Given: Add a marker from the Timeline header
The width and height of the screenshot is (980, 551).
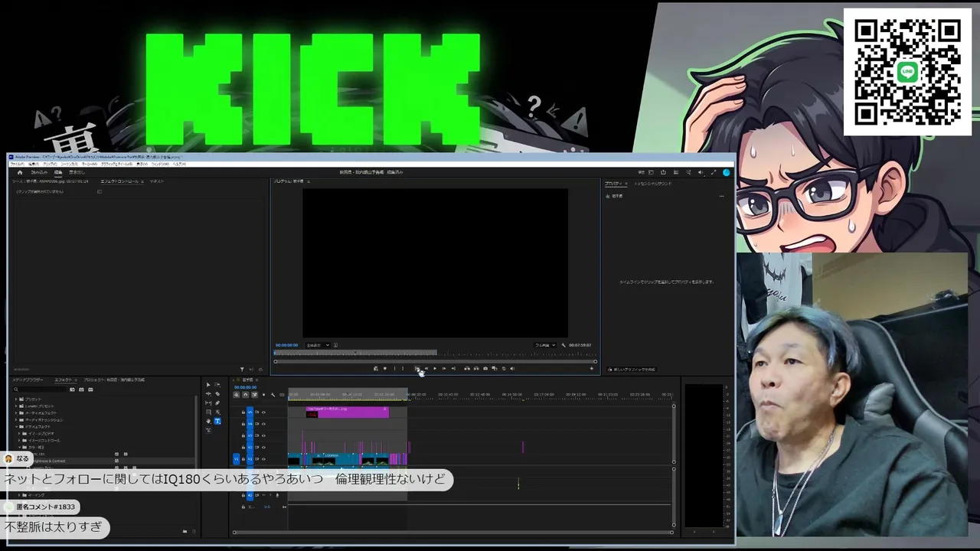Looking at the screenshot, I should (263, 395).
